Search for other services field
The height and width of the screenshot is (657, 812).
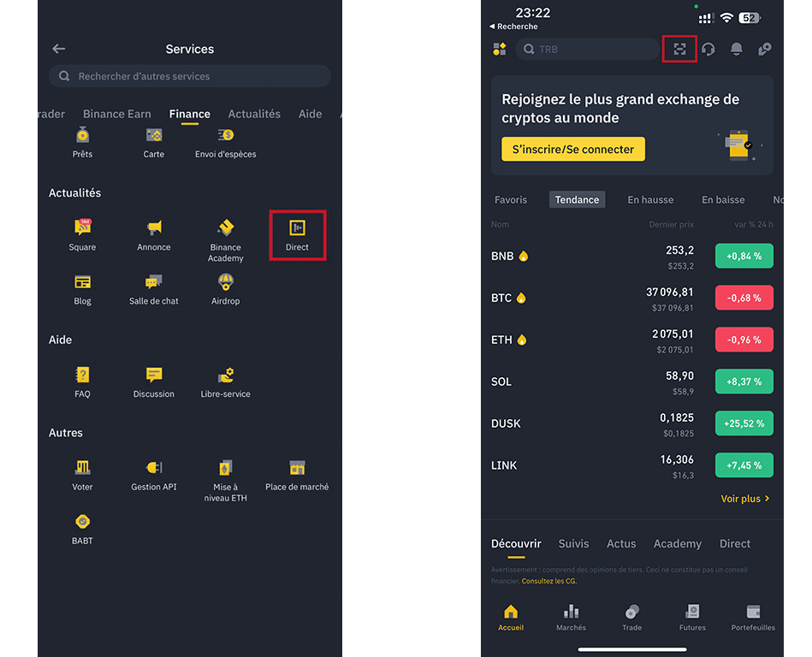(x=190, y=76)
